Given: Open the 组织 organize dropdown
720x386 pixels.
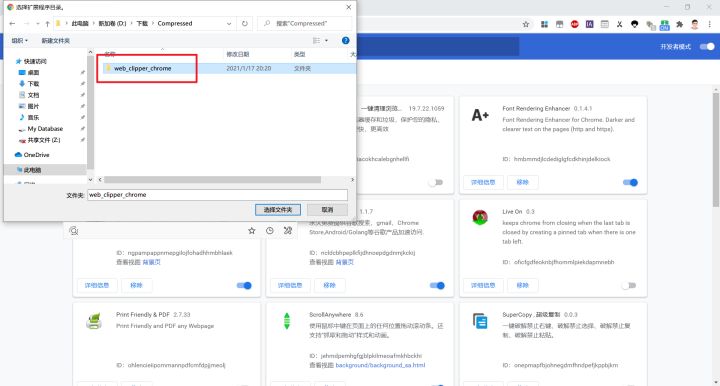Looking at the screenshot, I should click(x=19, y=41).
